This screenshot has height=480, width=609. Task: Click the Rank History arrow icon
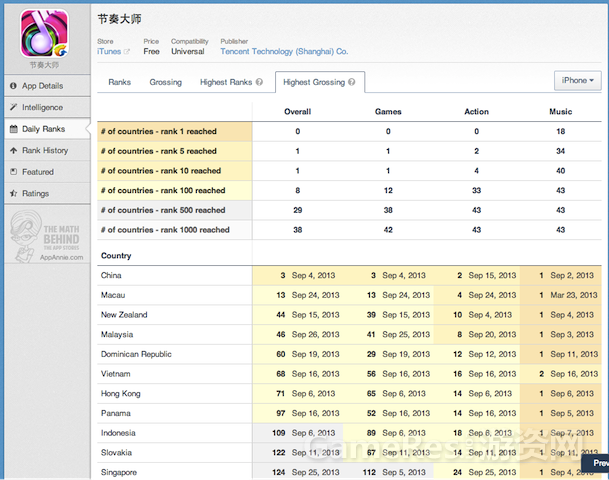pos(14,150)
